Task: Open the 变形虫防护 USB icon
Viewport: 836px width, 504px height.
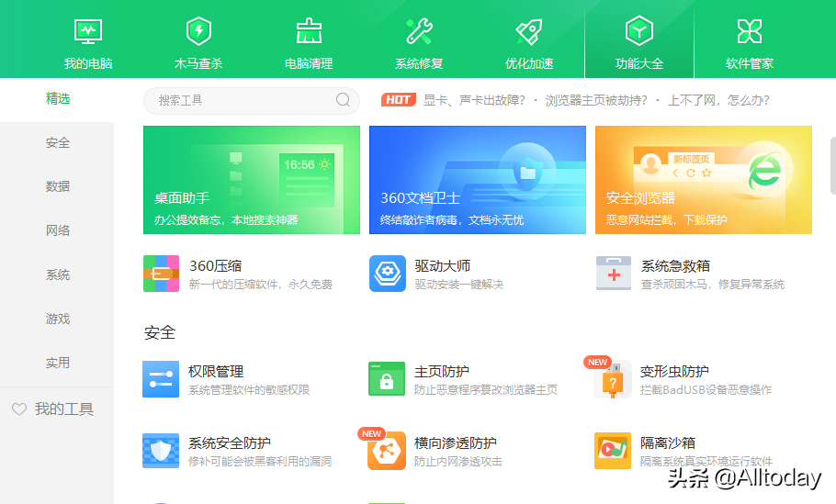Action: click(613, 379)
